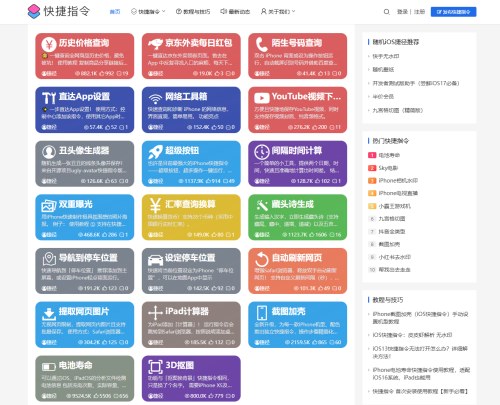
Task: Expand the 关于我们 dropdown menu
Action: 278,12
